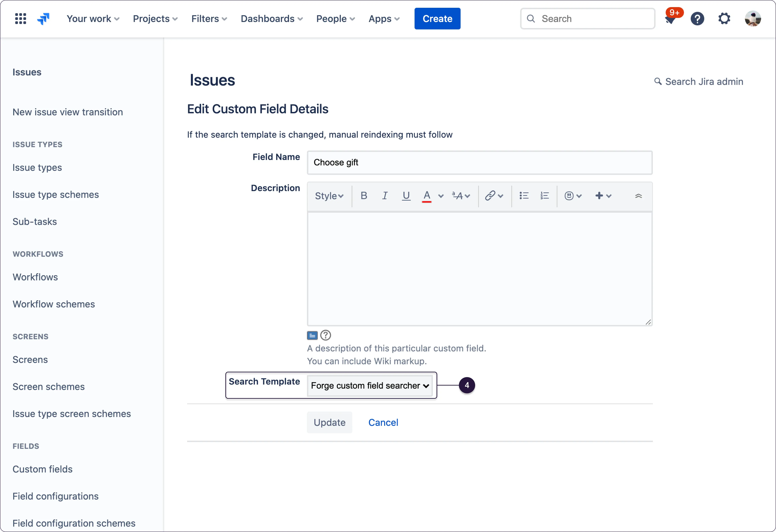Open the help question mark menu

click(697, 19)
